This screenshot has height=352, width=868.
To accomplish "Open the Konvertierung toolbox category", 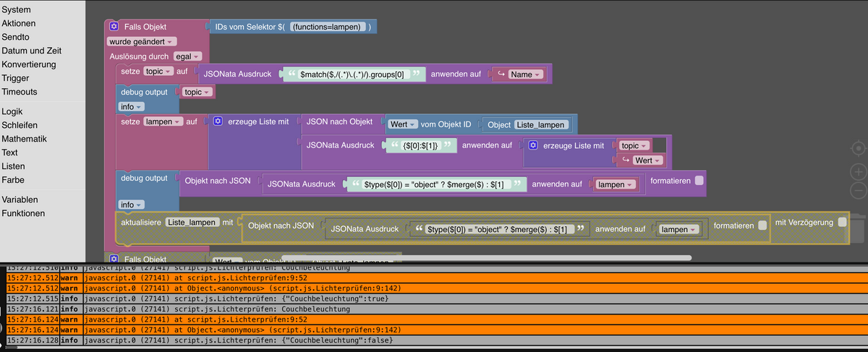I will (29, 64).
